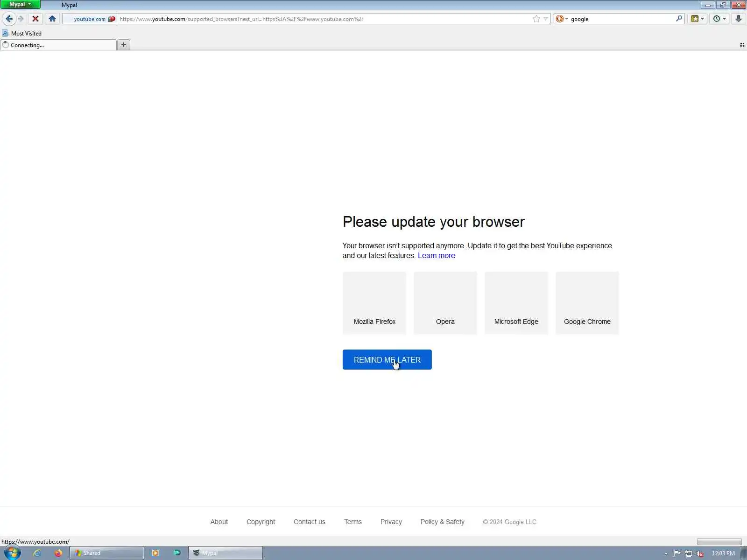The height and width of the screenshot is (560, 747).
Task: Open the Action Center flag tray icon
Action: pyautogui.click(x=677, y=553)
